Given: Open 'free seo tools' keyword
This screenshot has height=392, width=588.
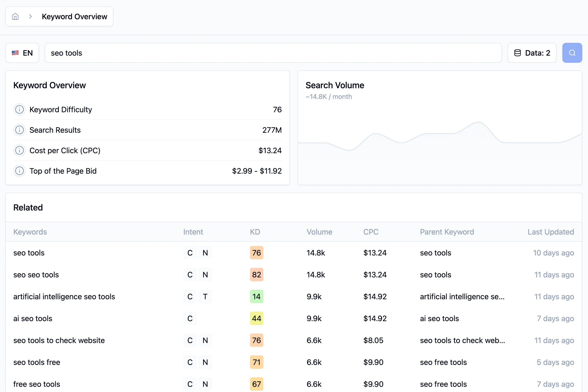Looking at the screenshot, I should (x=37, y=384).
